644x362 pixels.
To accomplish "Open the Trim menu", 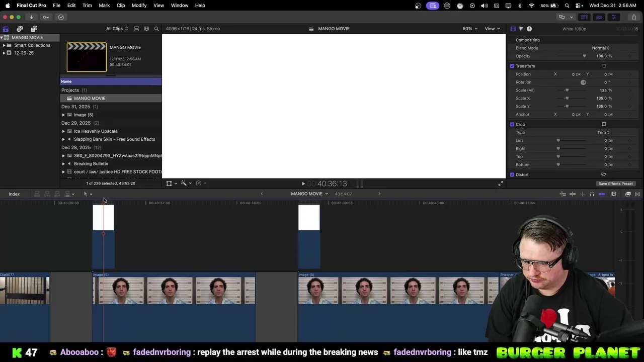I will click(x=87, y=6).
